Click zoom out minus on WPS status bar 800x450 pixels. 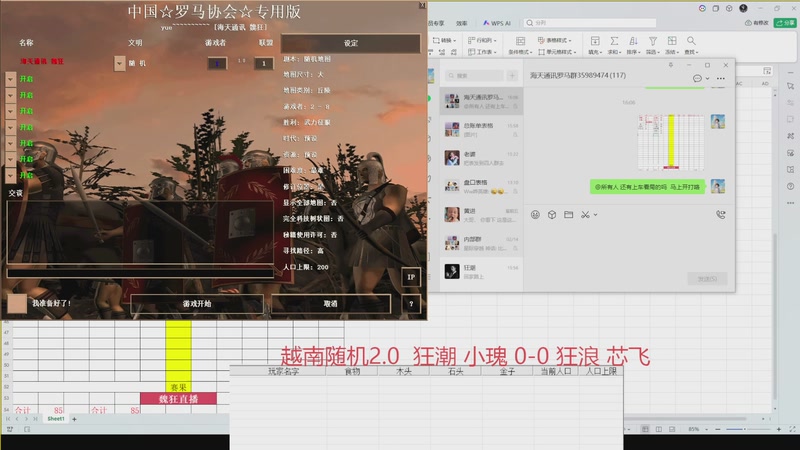(717, 429)
